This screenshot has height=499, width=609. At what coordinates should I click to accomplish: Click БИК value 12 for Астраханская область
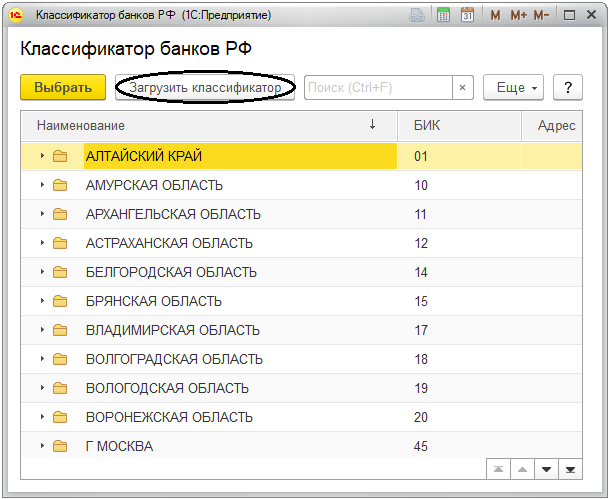tap(421, 243)
